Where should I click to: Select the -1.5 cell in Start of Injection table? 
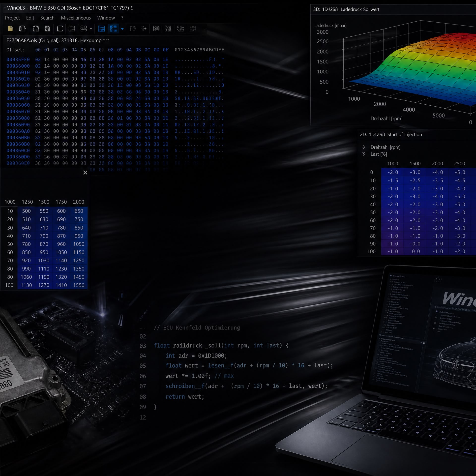click(x=393, y=180)
